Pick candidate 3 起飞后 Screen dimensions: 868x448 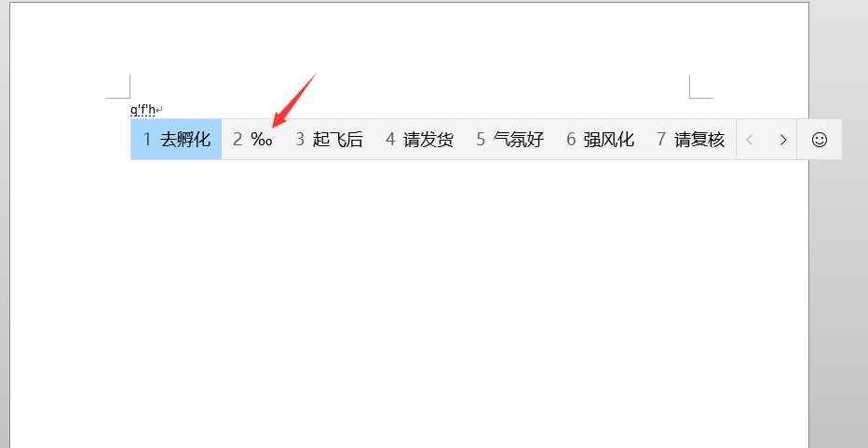point(329,140)
